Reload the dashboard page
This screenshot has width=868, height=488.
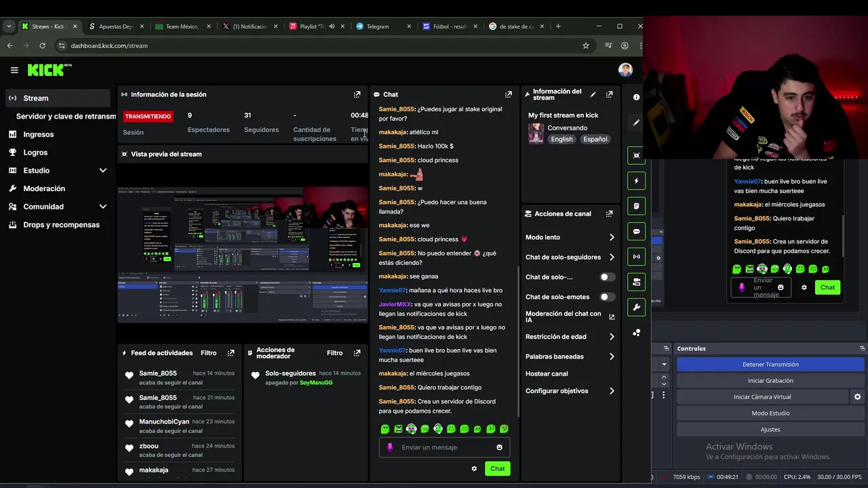click(x=42, y=45)
